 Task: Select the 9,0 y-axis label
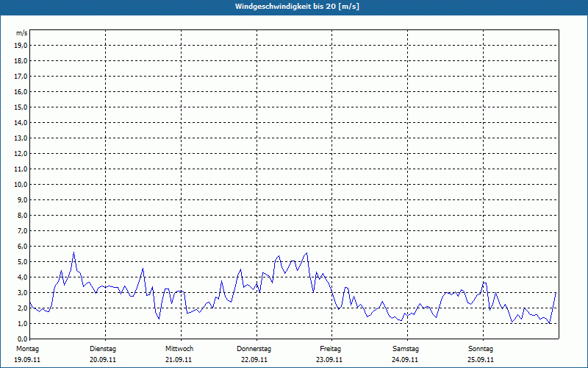(x=22, y=199)
